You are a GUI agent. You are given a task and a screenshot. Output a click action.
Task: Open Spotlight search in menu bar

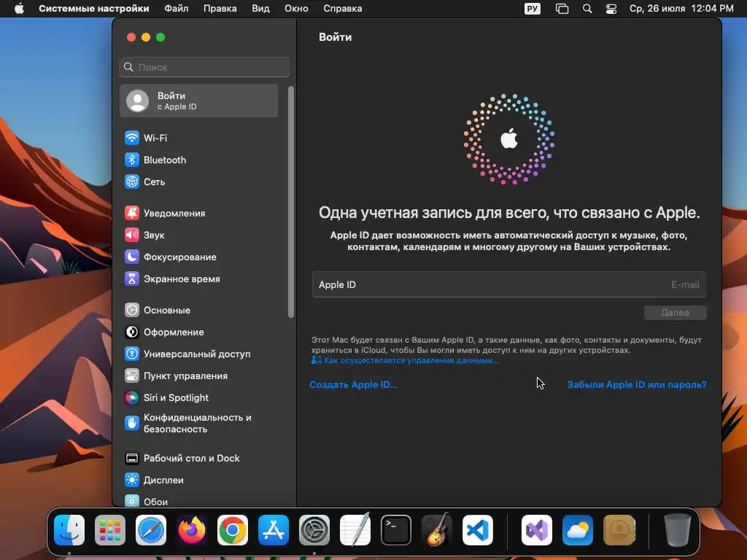coord(587,9)
